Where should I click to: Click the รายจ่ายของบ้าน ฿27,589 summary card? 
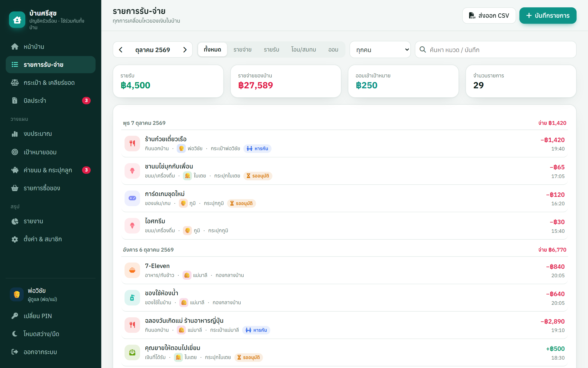[x=286, y=81]
